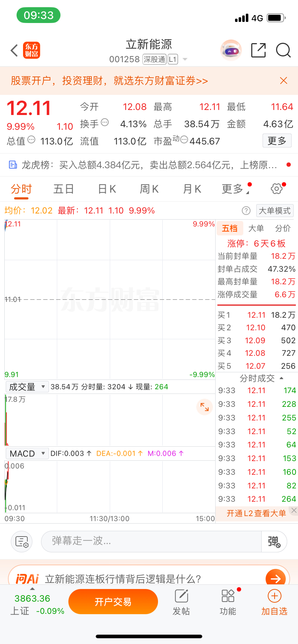This screenshot has height=644, width=298.
Task: Open the 龙虎榜 document icon
Action: pyautogui.click(x=13, y=165)
